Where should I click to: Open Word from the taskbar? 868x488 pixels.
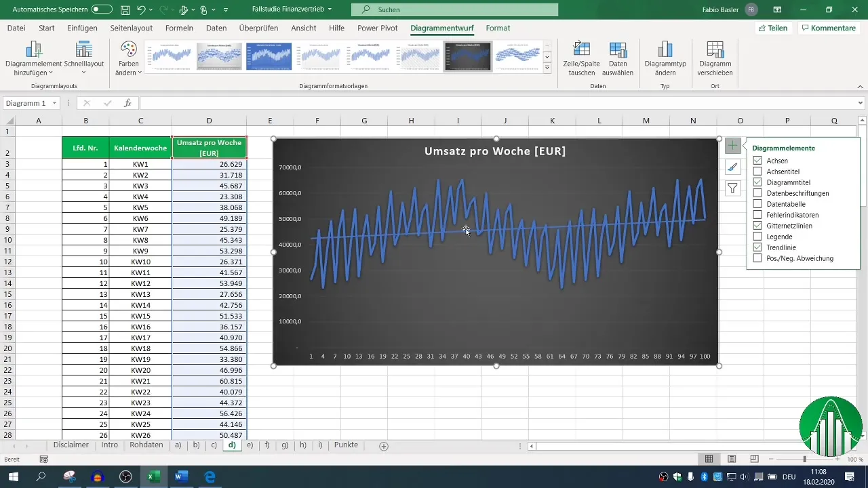pos(181,476)
